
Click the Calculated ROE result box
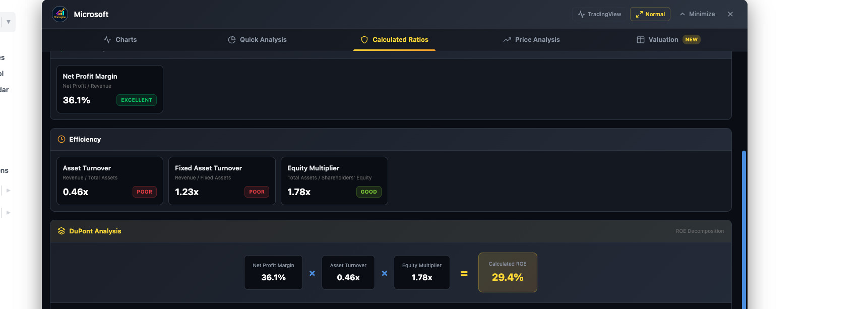point(508,272)
